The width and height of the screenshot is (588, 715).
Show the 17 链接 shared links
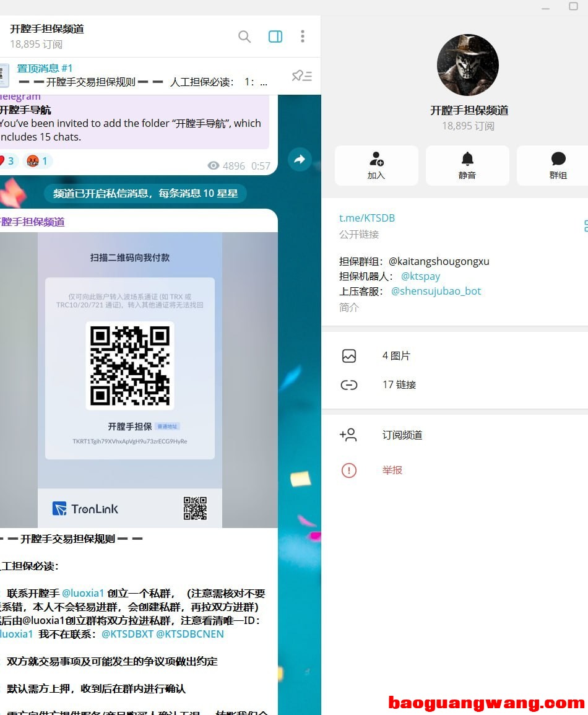tap(399, 385)
